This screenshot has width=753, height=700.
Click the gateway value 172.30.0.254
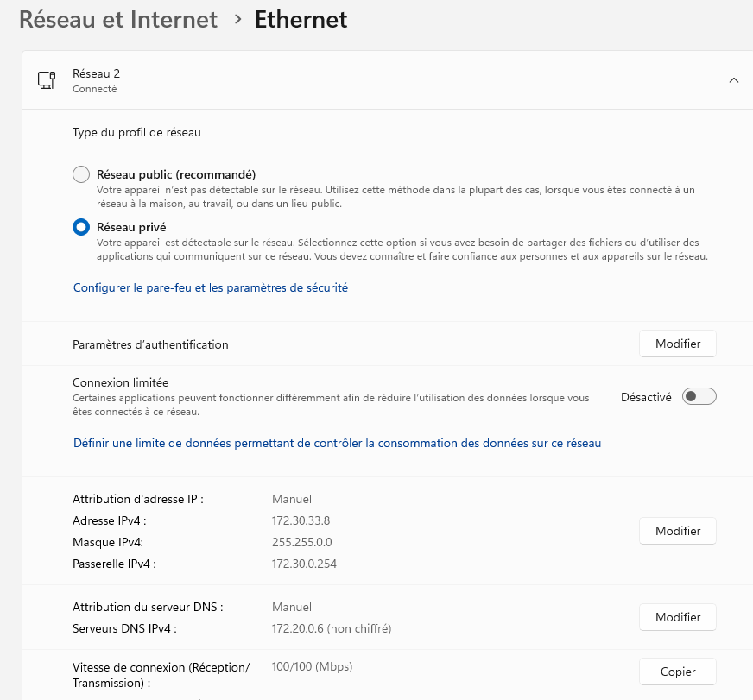pyautogui.click(x=304, y=564)
